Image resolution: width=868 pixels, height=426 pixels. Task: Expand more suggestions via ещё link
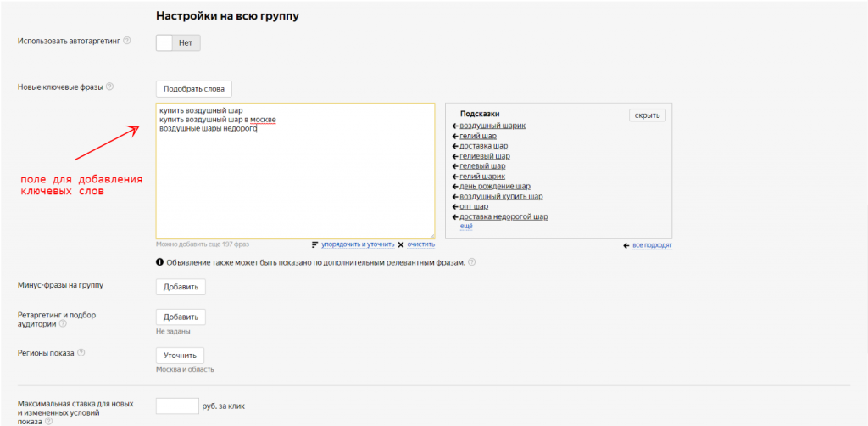point(465,226)
